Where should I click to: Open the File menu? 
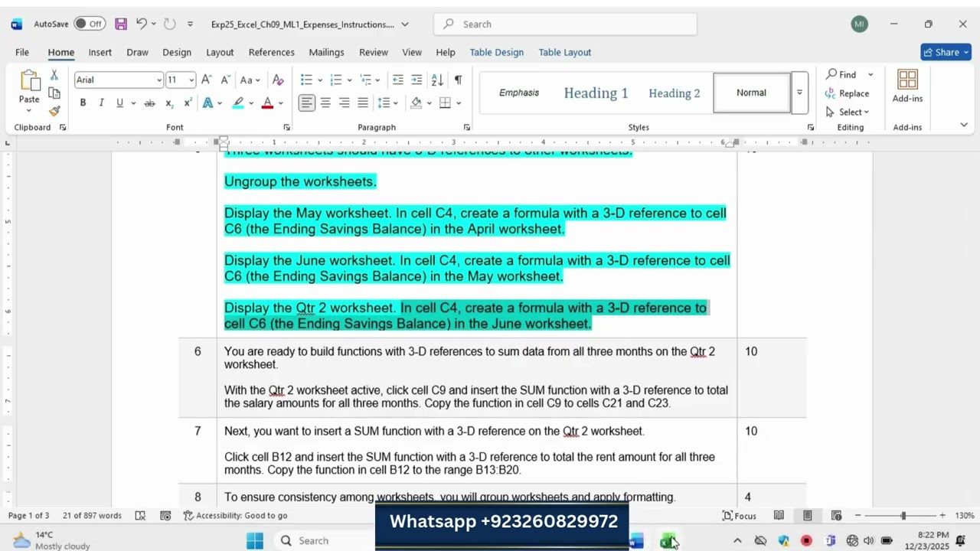tap(22, 52)
